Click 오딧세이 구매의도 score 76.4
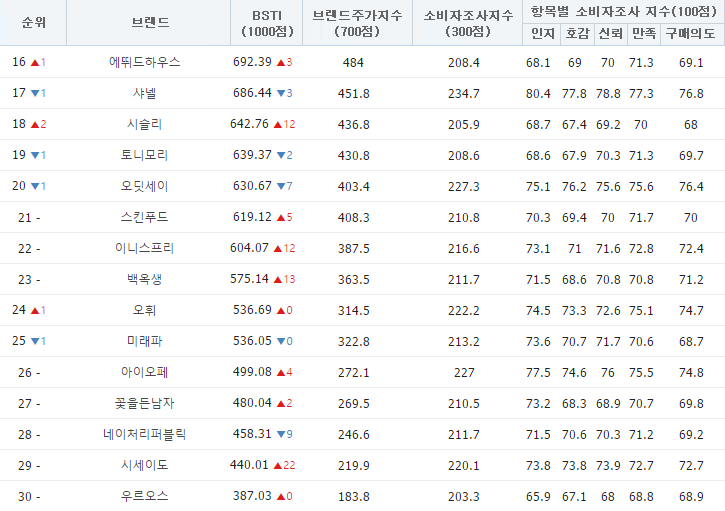Screen dimensions: 725x511 coord(691,186)
